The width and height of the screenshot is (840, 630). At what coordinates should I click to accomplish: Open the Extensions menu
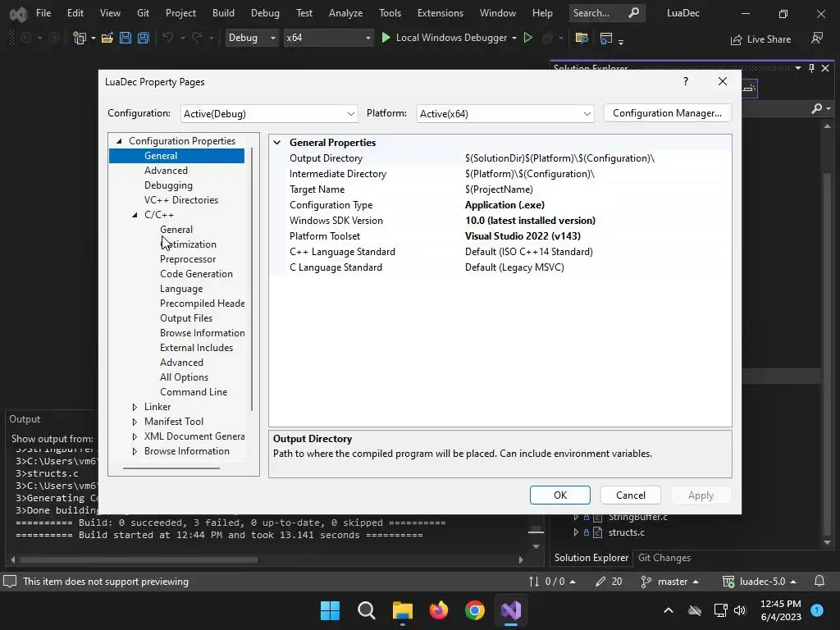coord(441,13)
